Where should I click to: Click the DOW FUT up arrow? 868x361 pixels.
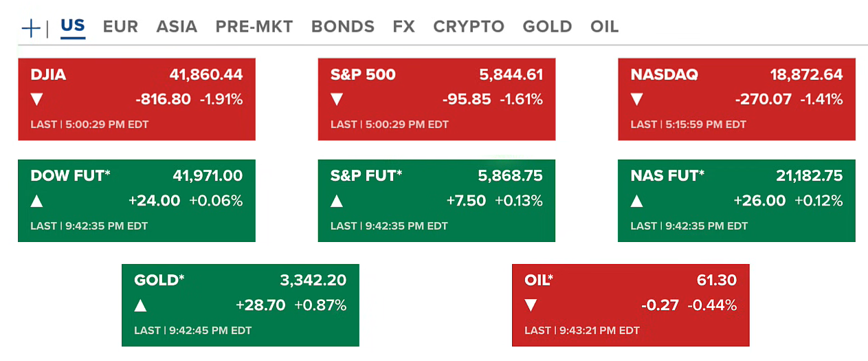[x=37, y=201]
